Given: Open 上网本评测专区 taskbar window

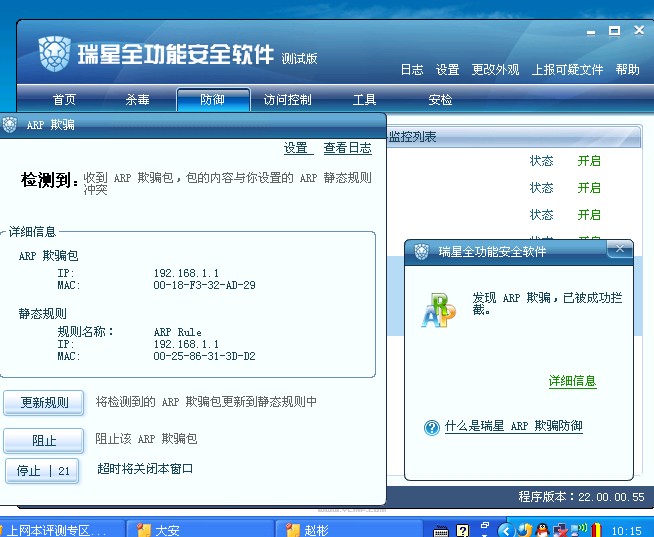Looking at the screenshot, I should point(61,529).
